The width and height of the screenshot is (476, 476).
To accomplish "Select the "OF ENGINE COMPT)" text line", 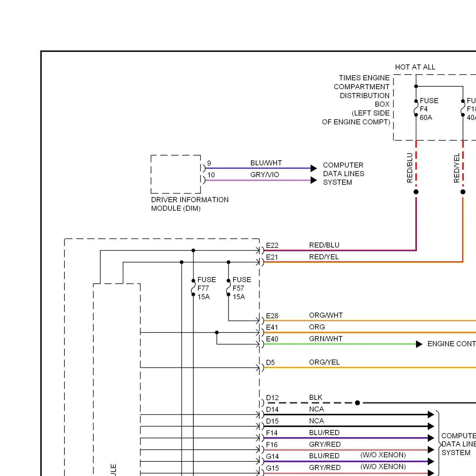I will (x=356, y=122).
